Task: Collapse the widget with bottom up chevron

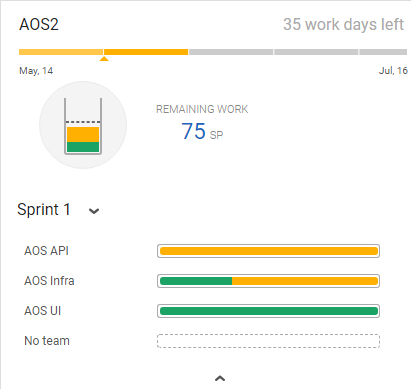Action: [x=220, y=378]
